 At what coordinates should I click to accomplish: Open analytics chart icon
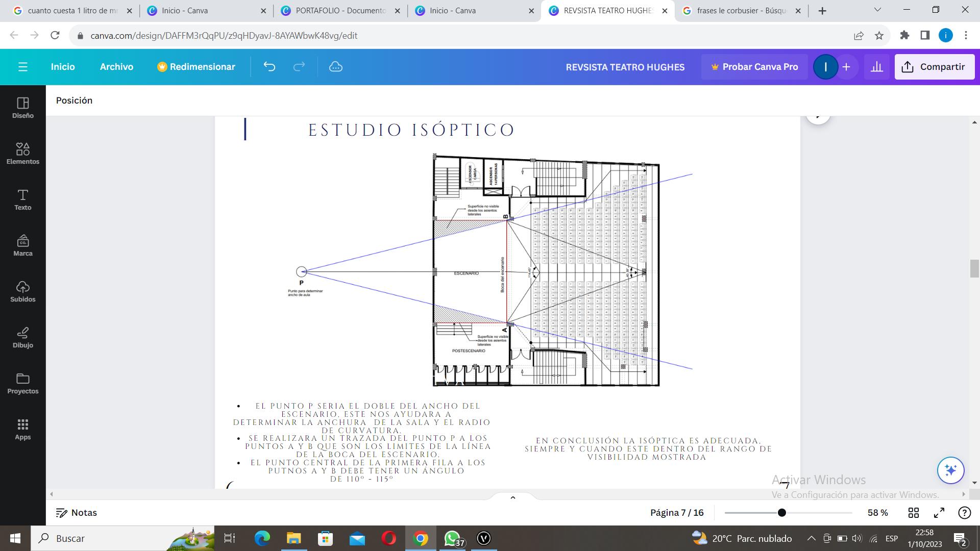click(x=876, y=67)
